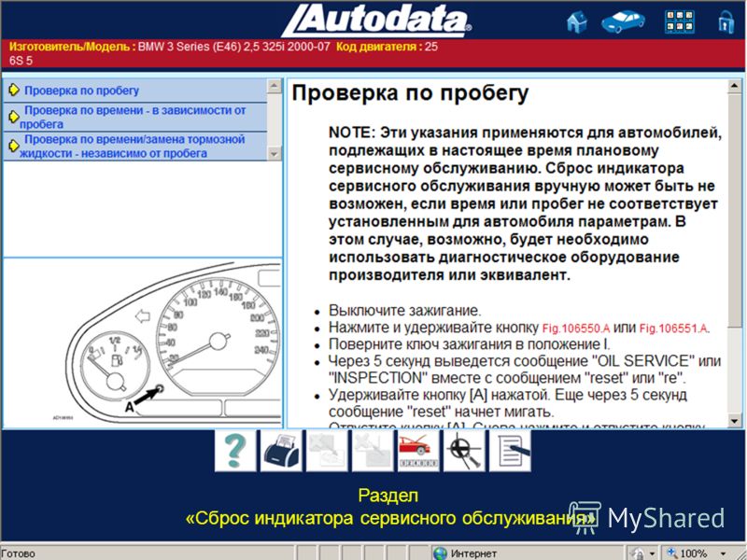Click the up arrow of the content scrollbar
The height and width of the screenshot is (560, 747).
click(x=734, y=86)
